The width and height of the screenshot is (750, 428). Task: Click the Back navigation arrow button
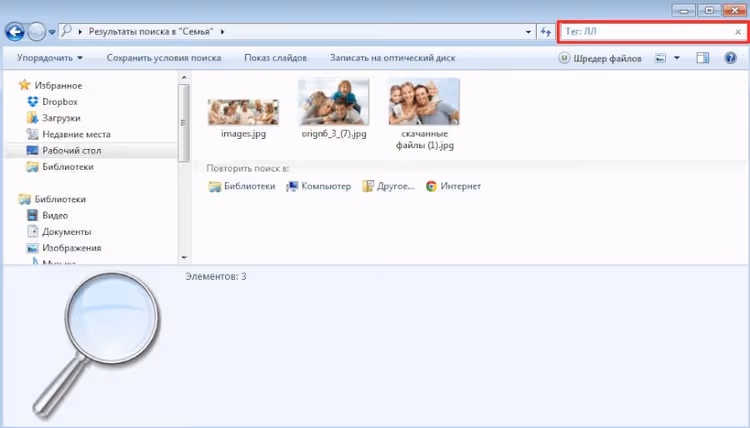15,32
